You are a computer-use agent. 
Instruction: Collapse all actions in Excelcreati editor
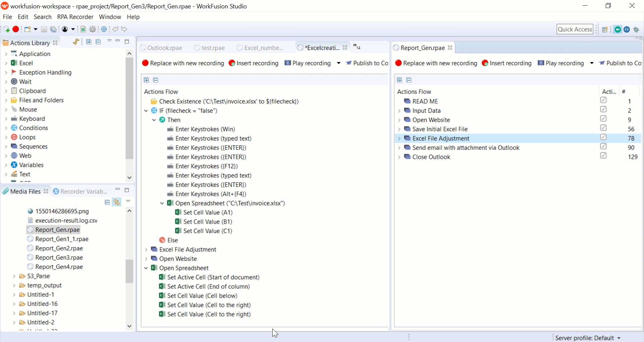click(156, 80)
